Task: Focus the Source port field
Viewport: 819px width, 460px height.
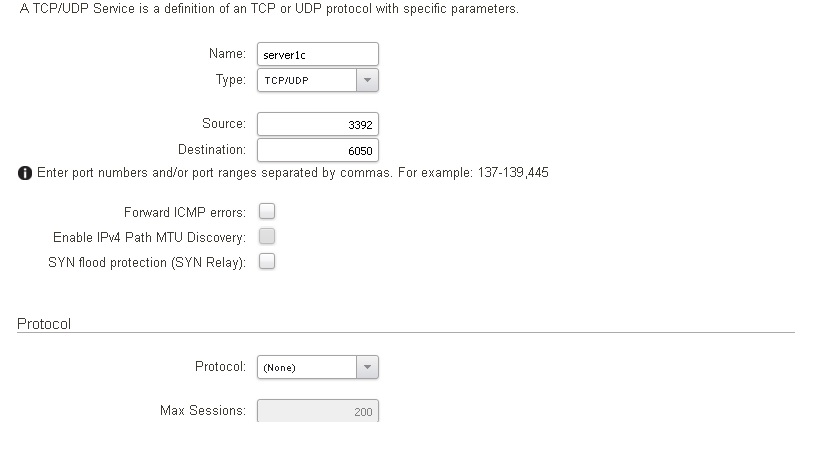Action: tap(317, 124)
